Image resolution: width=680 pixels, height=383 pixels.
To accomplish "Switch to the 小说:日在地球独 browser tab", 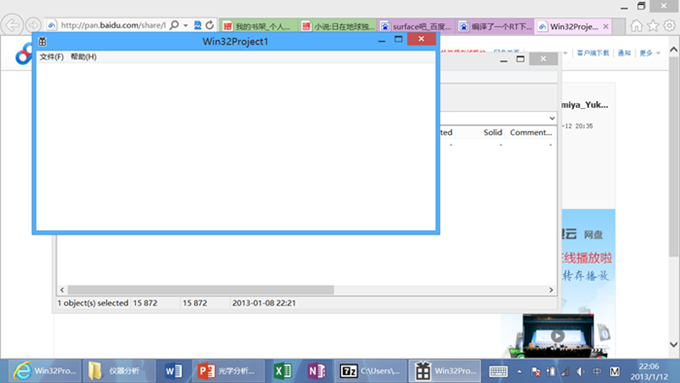I will [x=337, y=26].
